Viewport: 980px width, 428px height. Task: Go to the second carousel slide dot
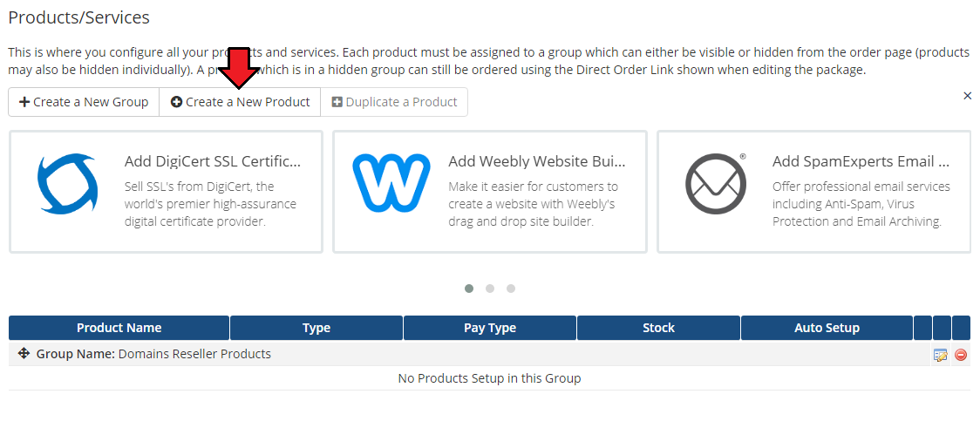pos(490,289)
